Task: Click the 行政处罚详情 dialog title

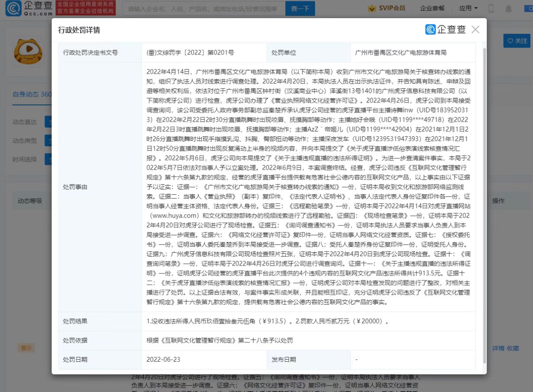Action: click(x=79, y=30)
